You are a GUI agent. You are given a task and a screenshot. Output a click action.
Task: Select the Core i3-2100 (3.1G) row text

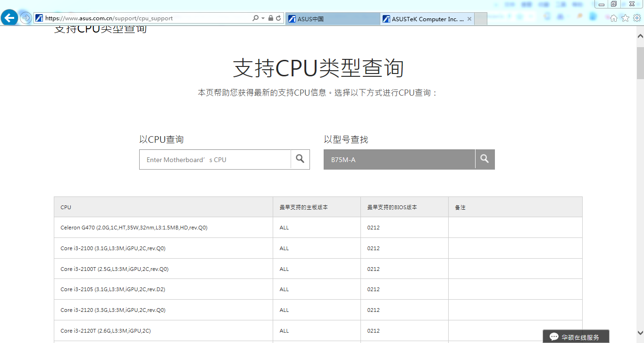pos(113,248)
